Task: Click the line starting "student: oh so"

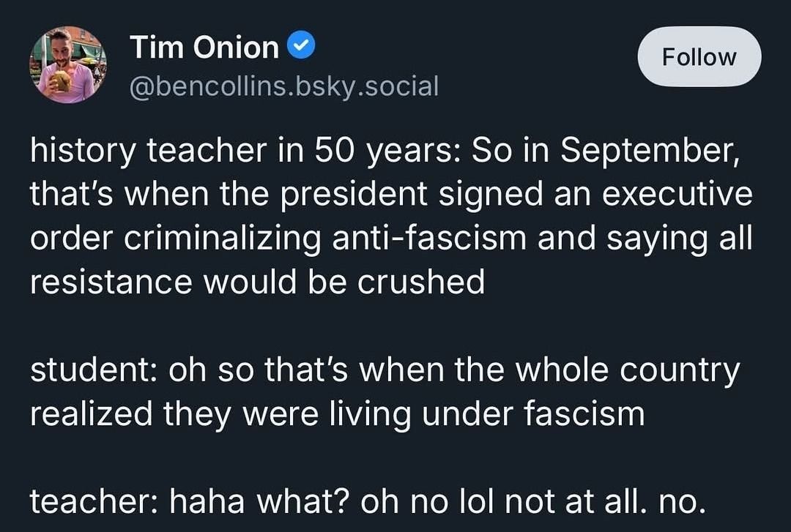Action: coord(385,370)
